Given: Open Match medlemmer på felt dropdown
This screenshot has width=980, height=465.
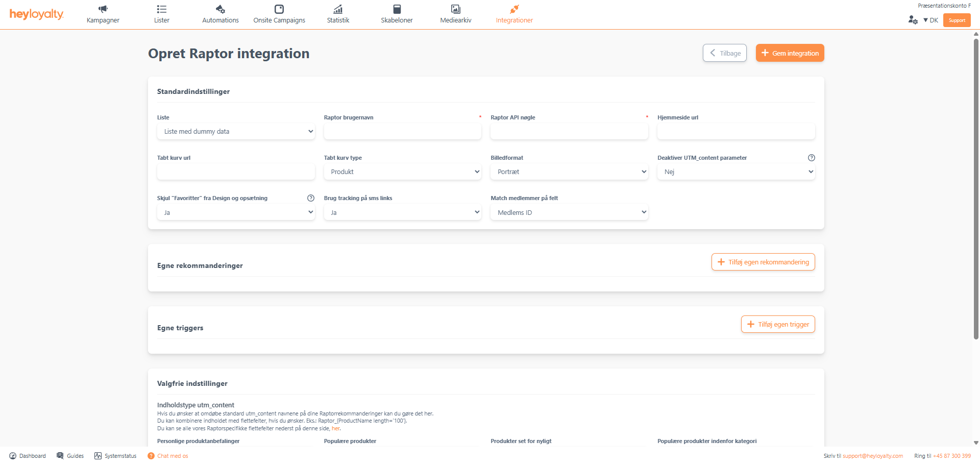Looking at the screenshot, I should tap(569, 212).
